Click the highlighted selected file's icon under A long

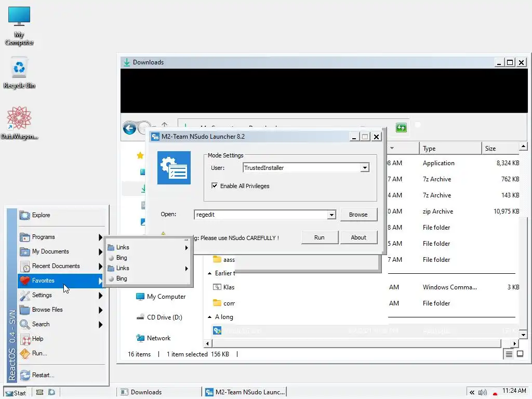(x=217, y=330)
